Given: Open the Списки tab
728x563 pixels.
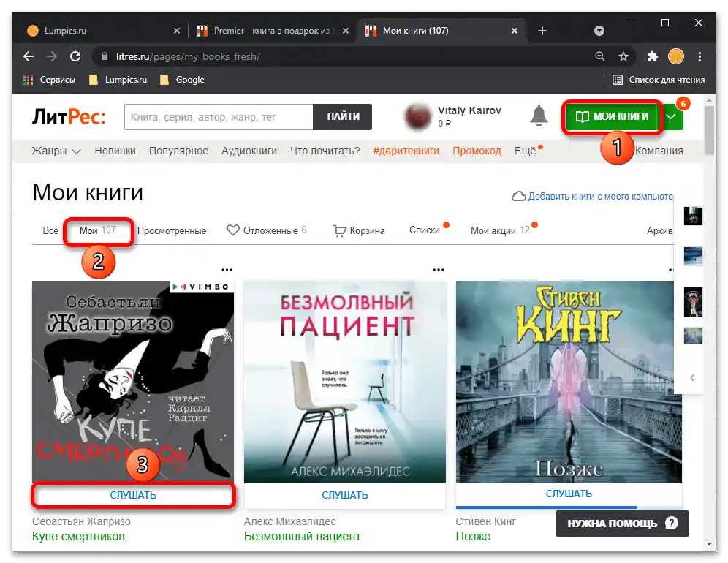Looking at the screenshot, I should point(425,230).
